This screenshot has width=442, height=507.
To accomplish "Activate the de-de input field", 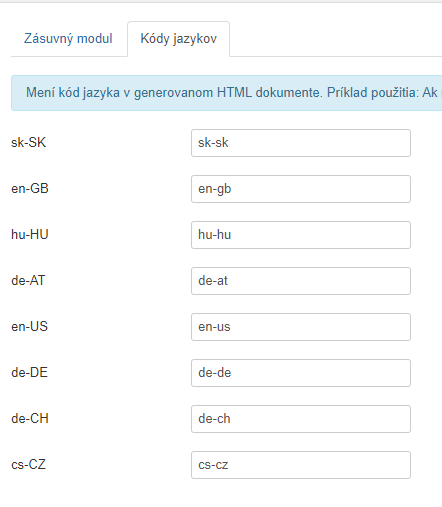I will coord(301,373).
